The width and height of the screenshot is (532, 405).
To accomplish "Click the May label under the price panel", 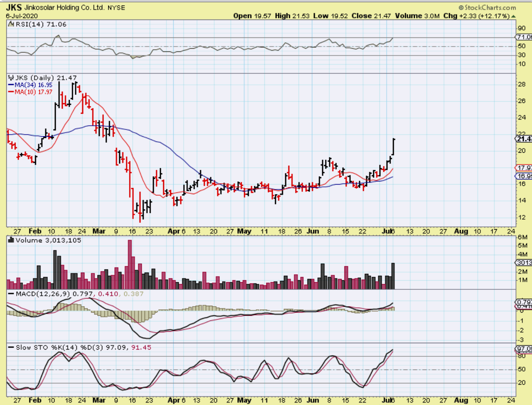I will tap(244, 231).
